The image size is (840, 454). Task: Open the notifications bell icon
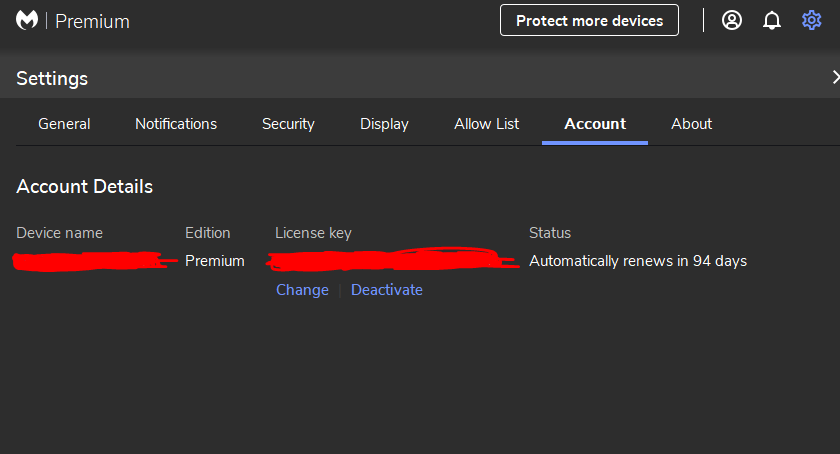(772, 20)
